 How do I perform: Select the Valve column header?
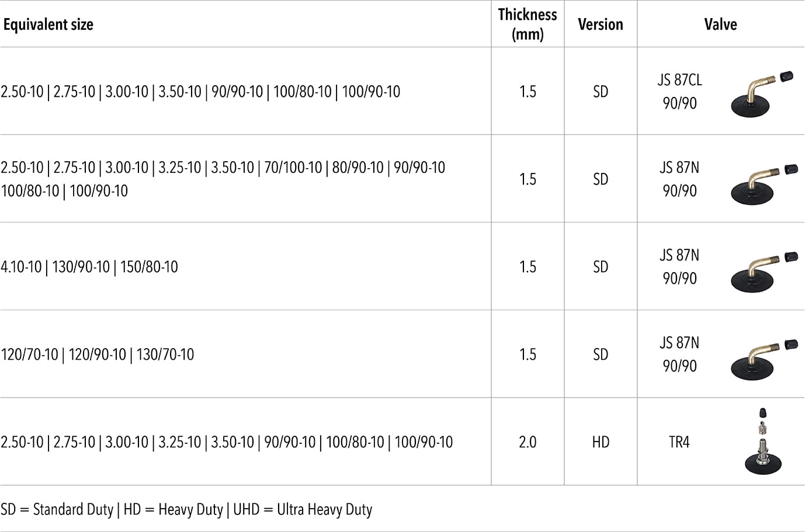click(720, 25)
